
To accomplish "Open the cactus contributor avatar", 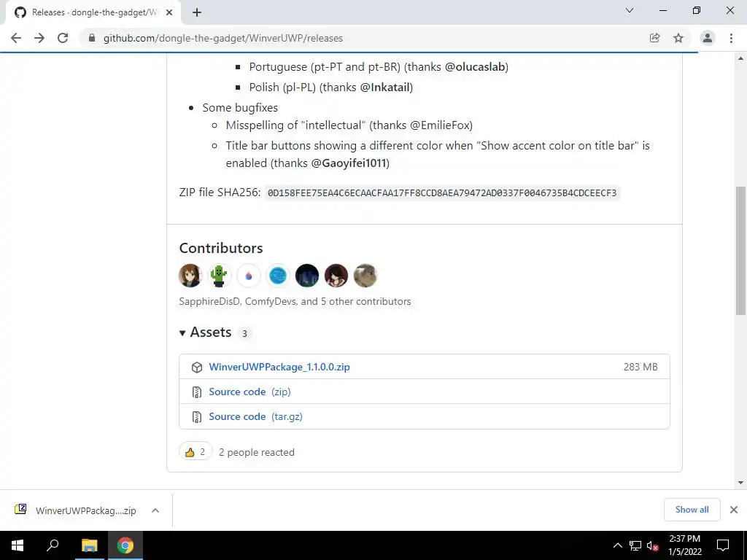I will (x=219, y=276).
